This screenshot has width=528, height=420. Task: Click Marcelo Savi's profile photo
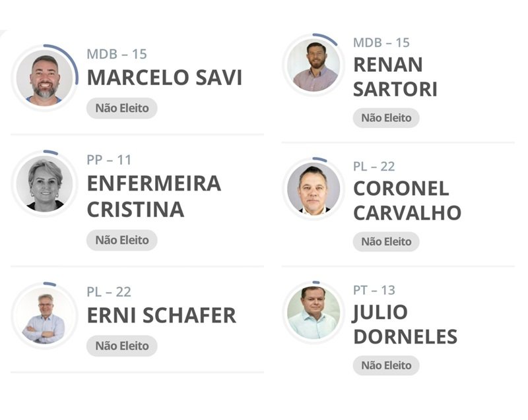[x=45, y=78]
